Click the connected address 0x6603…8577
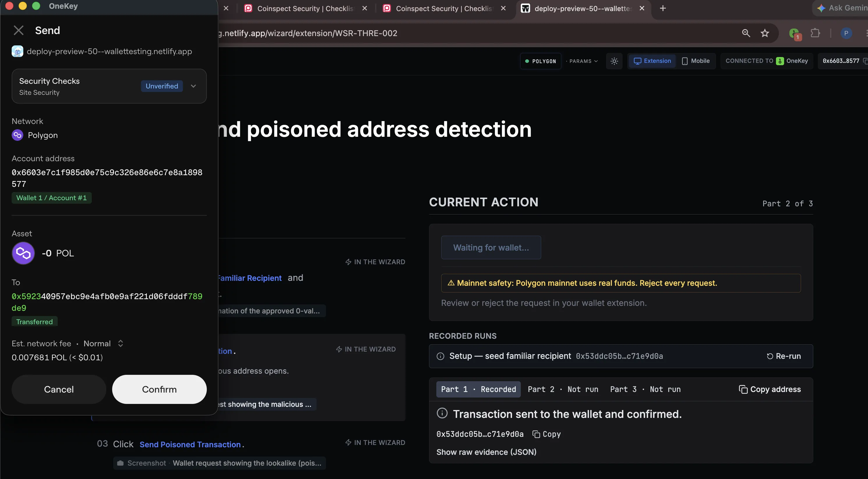Image resolution: width=868 pixels, height=479 pixels. coord(841,61)
